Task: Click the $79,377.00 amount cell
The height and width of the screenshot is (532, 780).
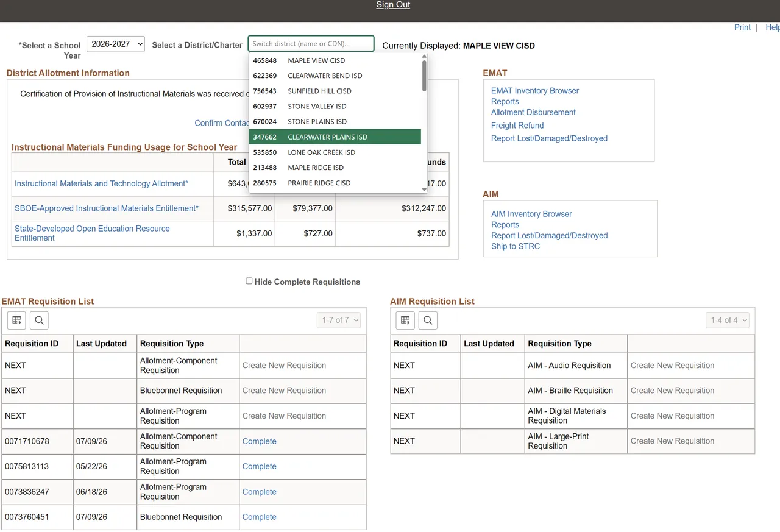Action: point(305,208)
